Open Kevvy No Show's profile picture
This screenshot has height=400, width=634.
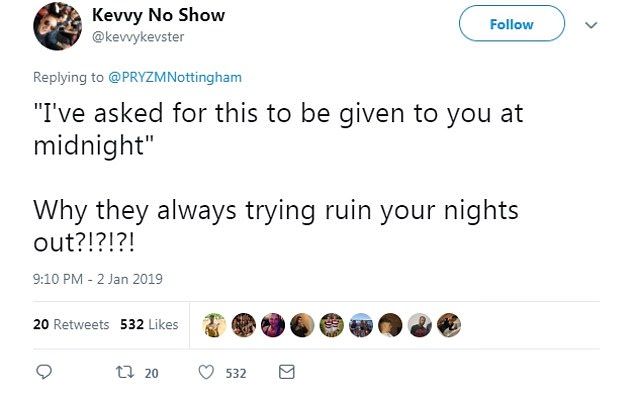(59, 27)
